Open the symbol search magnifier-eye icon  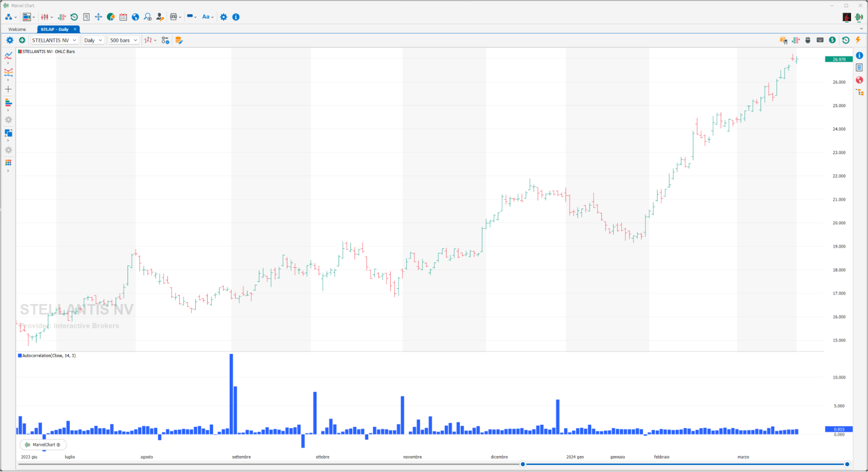pyautogui.click(x=148, y=17)
